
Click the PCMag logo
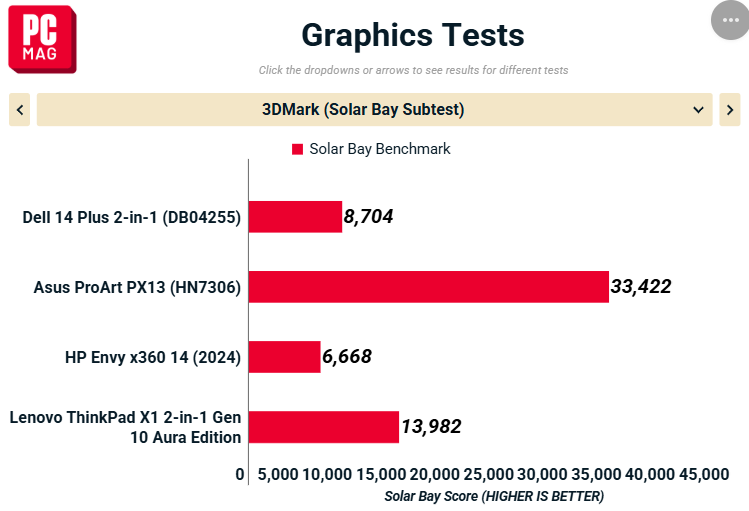[43, 39]
